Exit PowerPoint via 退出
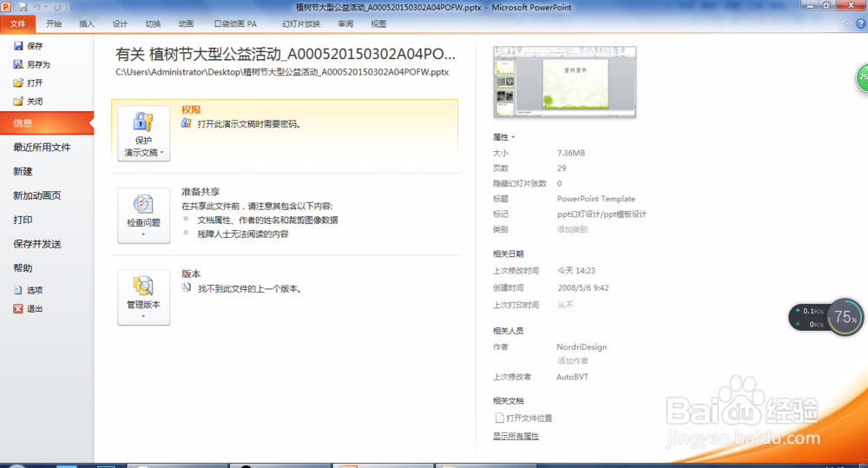 (x=28, y=308)
